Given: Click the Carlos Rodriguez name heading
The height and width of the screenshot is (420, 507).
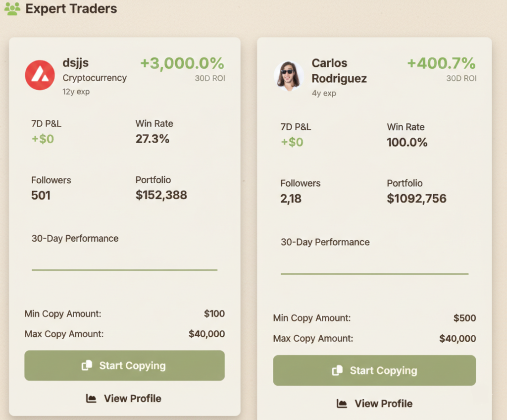Looking at the screenshot, I should click(x=339, y=71).
